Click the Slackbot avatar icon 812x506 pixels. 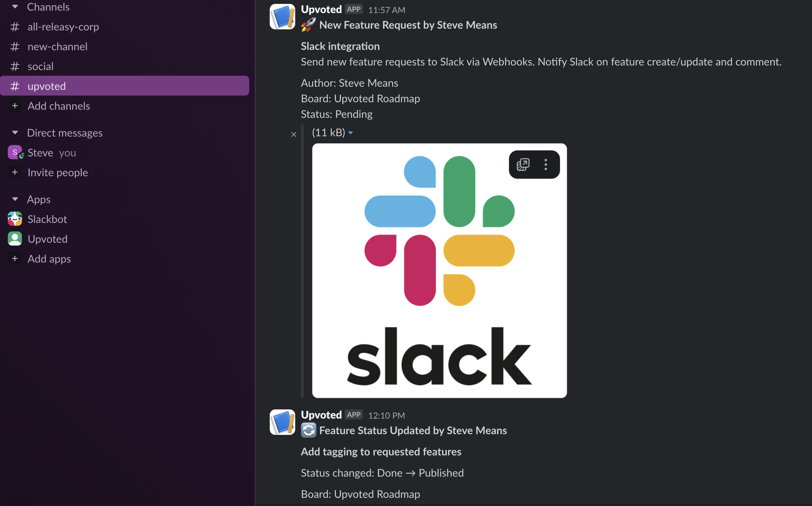15,219
